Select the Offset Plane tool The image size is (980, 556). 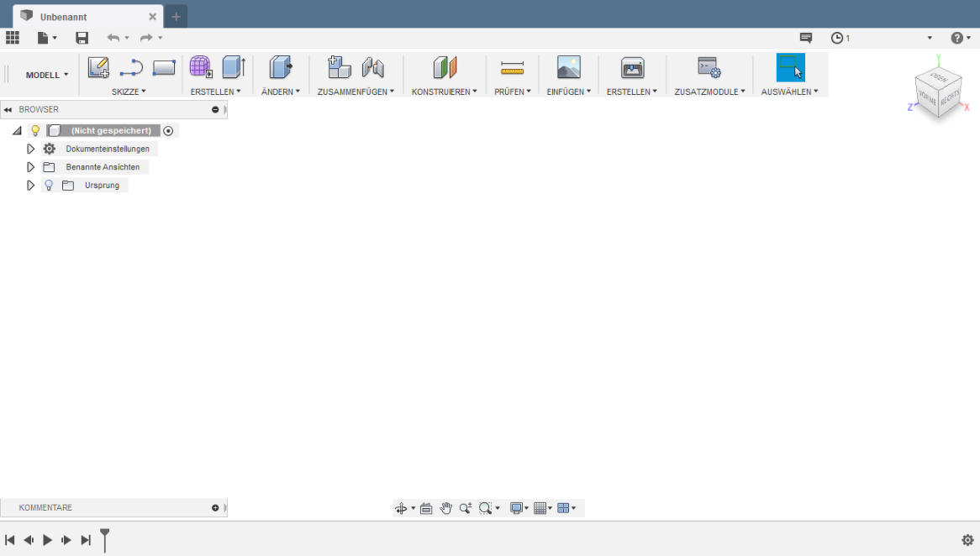pos(445,67)
